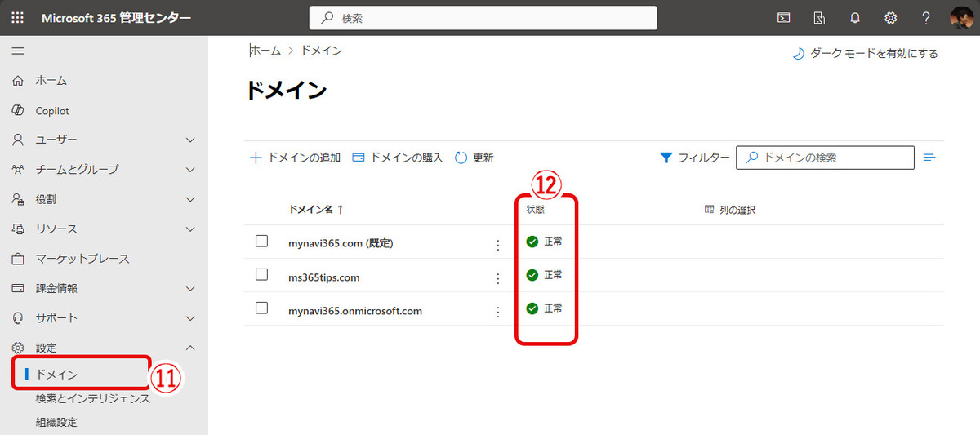Open settings gear in top bar

(891, 17)
